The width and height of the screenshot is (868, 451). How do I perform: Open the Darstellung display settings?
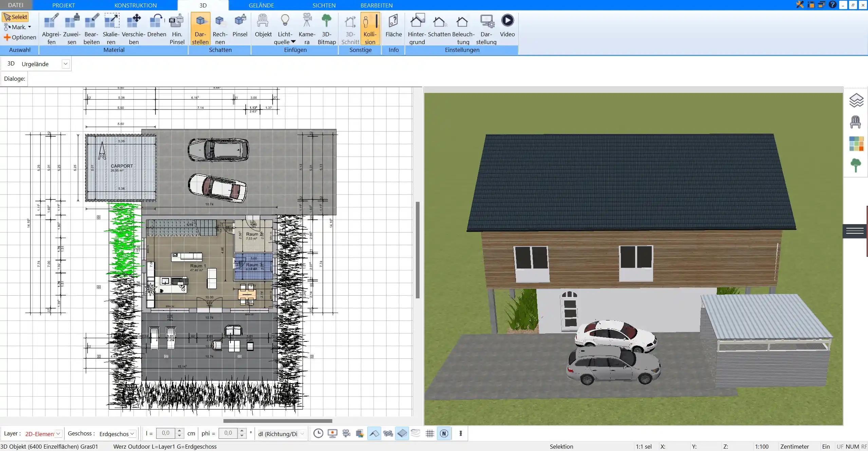pyautogui.click(x=486, y=29)
